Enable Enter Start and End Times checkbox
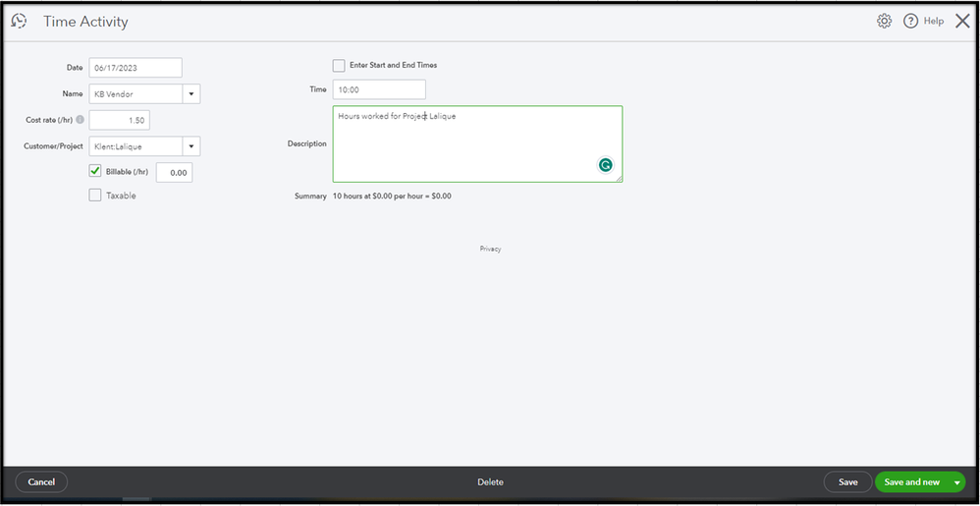The height and width of the screenshot is (506, 980). click(339, 65)
